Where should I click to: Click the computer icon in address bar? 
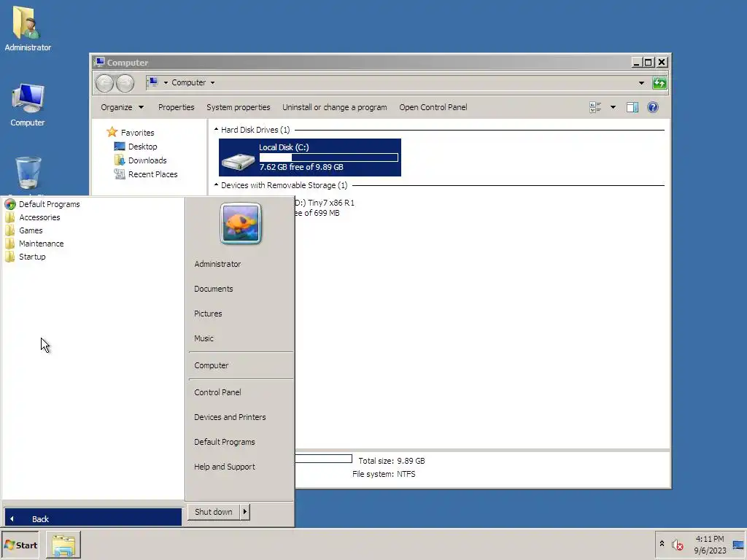(152, 82)
